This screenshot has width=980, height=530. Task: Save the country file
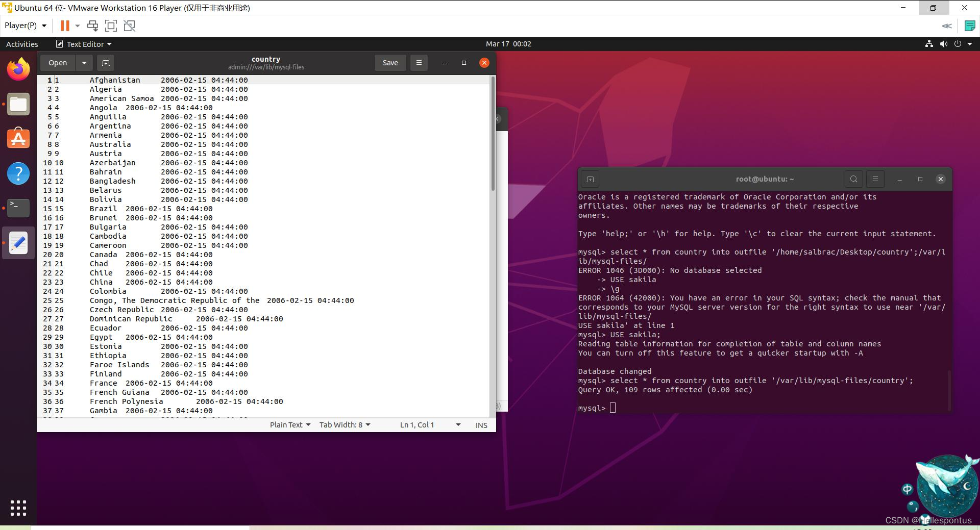390,62
